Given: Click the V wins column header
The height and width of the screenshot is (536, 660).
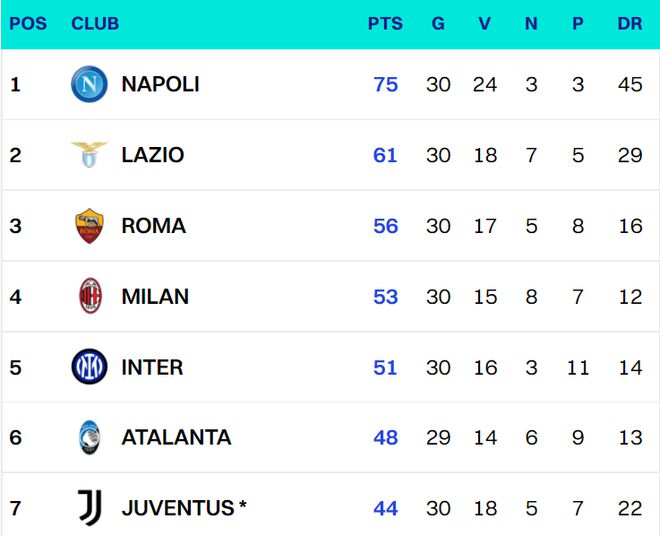Looking at the screenshot, I should click(x=485, y=23).
